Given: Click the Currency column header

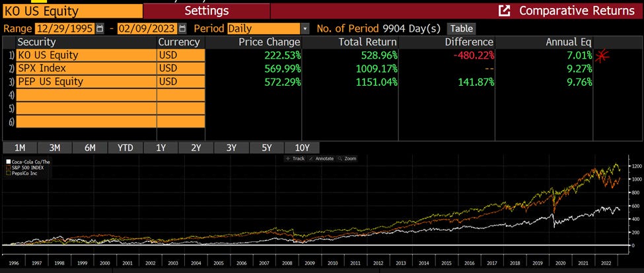Looking at the screenshot, I should tap(179, 42).
